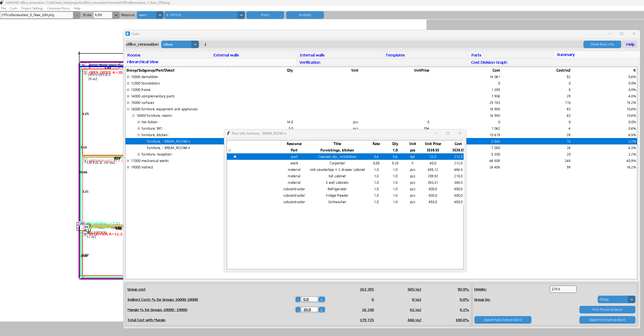
Task: Expand the 17000 mechanical works group
Action: 128,161
